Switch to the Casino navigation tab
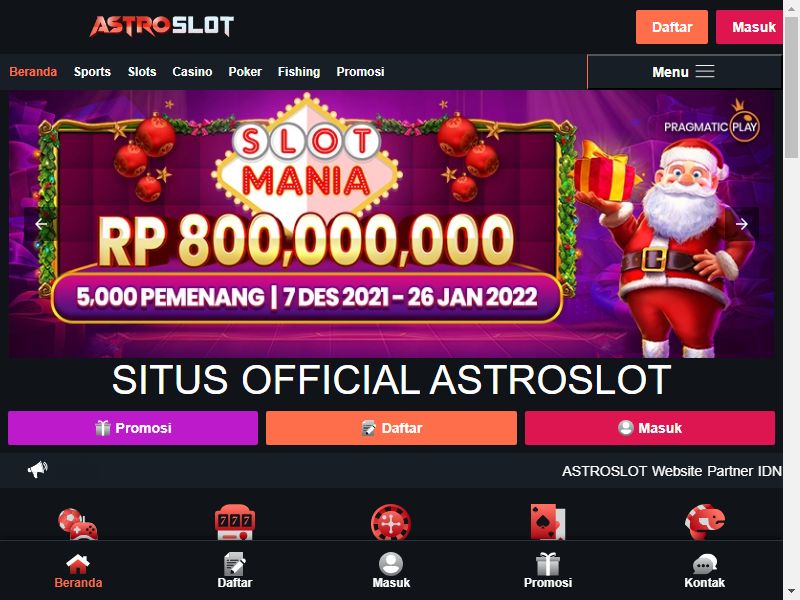Screen dimensions: 800x600 192,72
